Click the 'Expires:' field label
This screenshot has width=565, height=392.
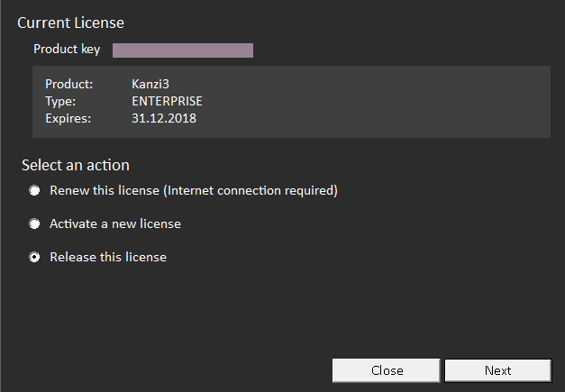point(68,118)
